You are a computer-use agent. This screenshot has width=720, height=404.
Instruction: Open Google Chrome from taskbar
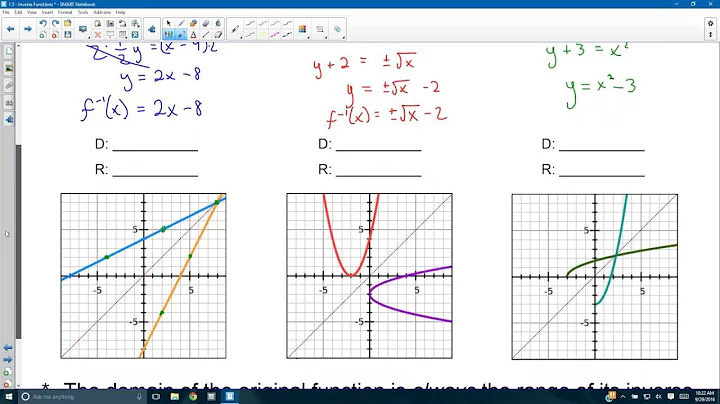tap(193, 397)
